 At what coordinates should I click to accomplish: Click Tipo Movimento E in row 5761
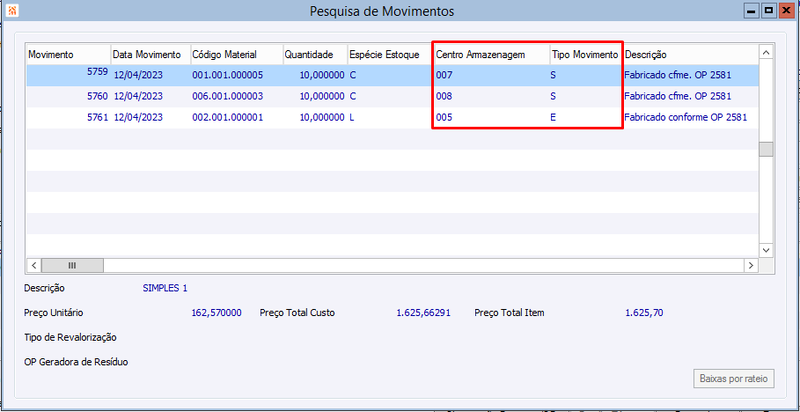pos(553,118)
